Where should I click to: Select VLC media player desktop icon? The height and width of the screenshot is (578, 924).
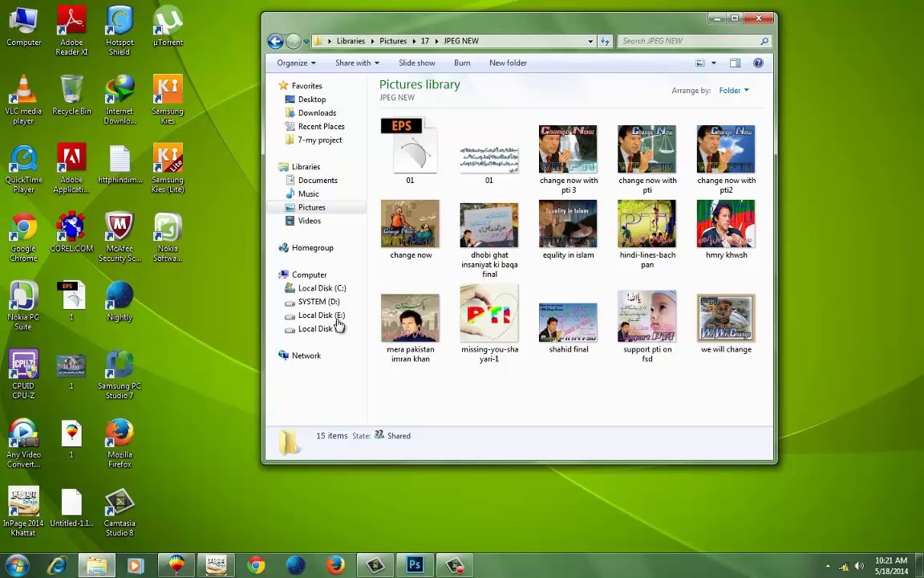pyautogui.click(x=23, y=100)
